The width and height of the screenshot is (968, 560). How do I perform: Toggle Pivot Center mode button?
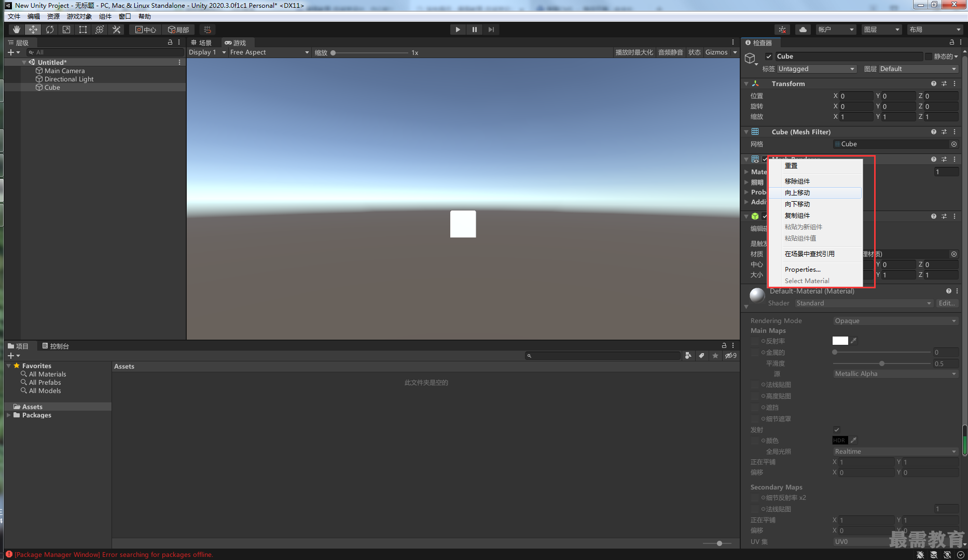pyautogui.click(x=146, y=30)
